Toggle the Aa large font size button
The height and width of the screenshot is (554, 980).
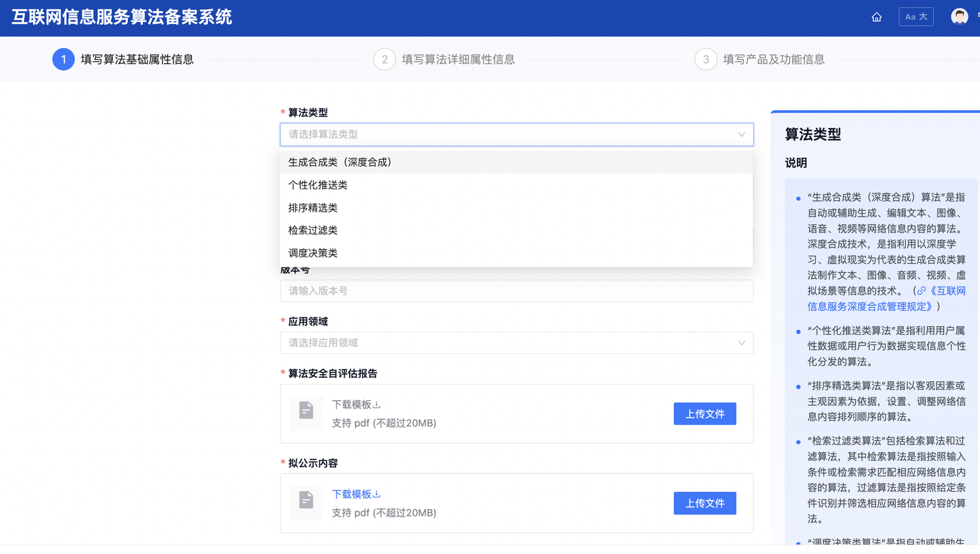pos(915,17)
